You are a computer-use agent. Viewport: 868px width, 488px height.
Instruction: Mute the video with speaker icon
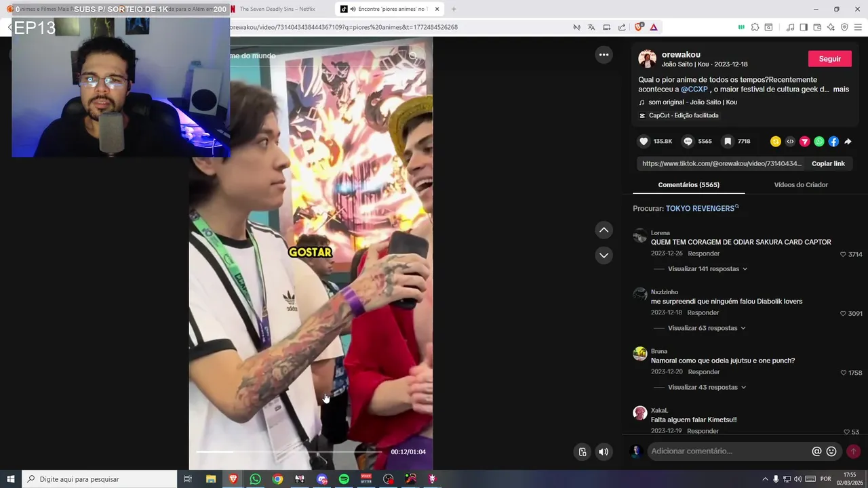tap(604, 452)
